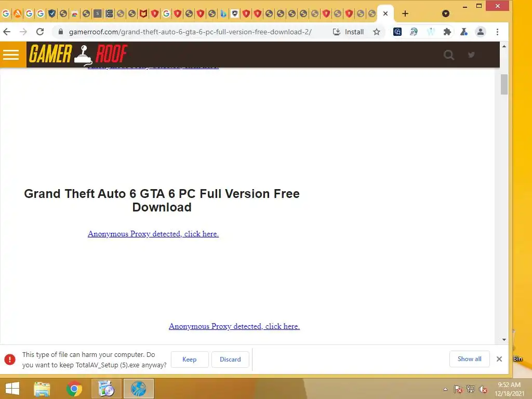Open File Explorer from the taskbar
Image resolution: width=532 pixels, height=399 pixels.
click(42, 389)
